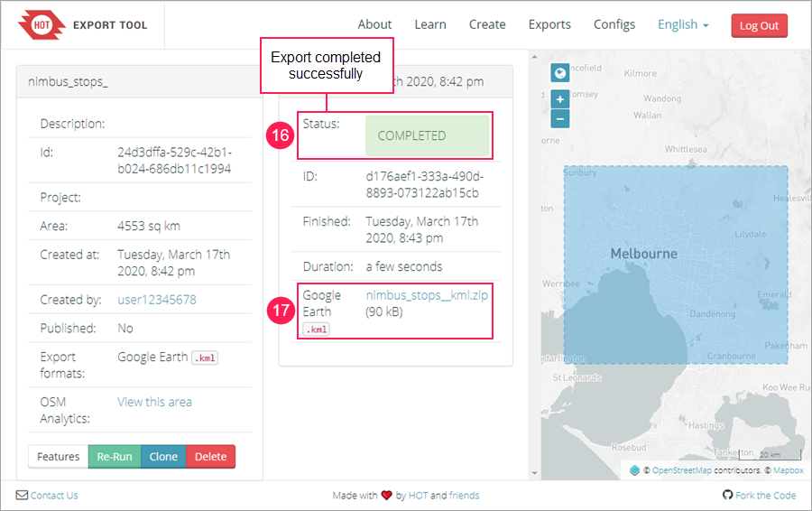Screen dimensions: 812x511
Task: Open the Contact Us link
Action: [54, 495]
